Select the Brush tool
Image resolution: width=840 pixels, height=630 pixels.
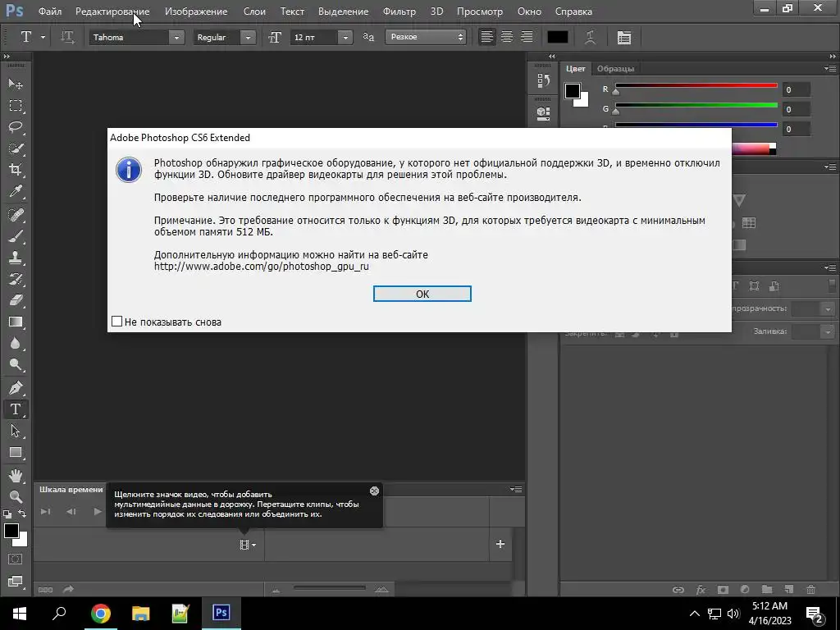point(15,236)
